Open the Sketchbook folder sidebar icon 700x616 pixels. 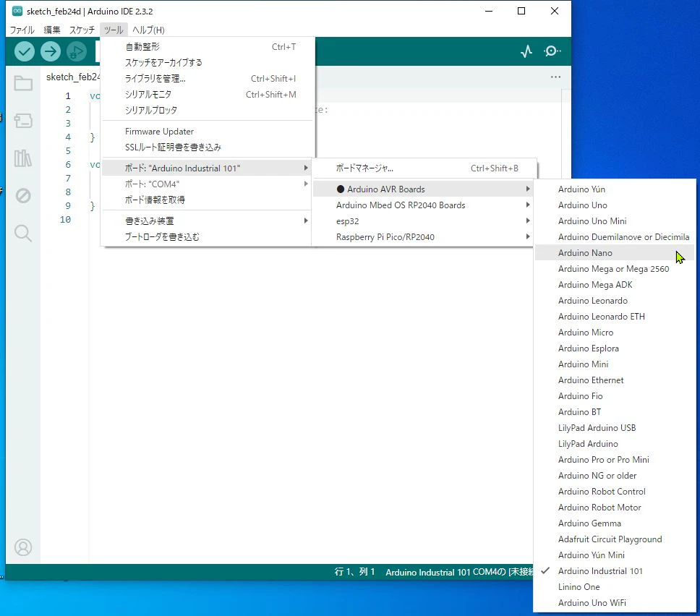pyautogui.click(x=22, y=83)
